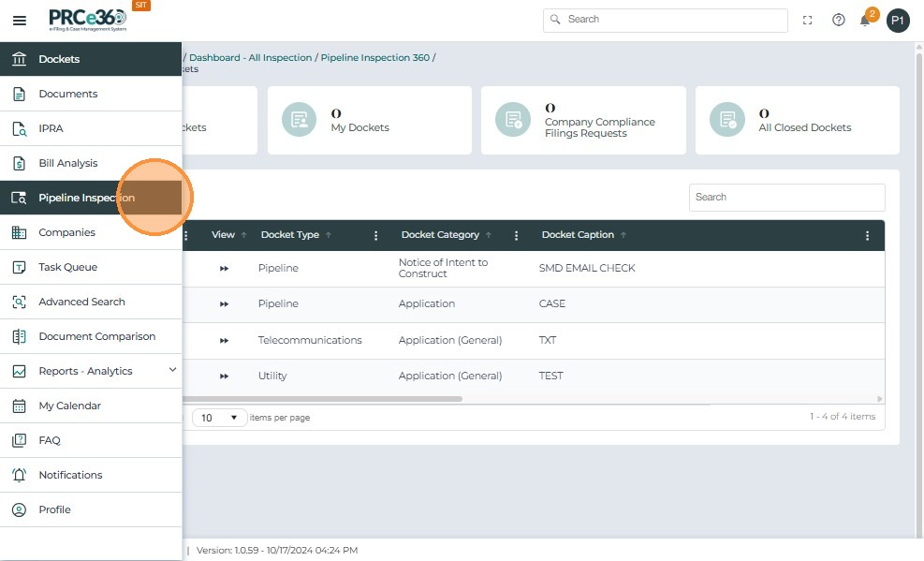Click the help question mark icon
Viewport: 924px width, 561px height.
coord(839,21)
